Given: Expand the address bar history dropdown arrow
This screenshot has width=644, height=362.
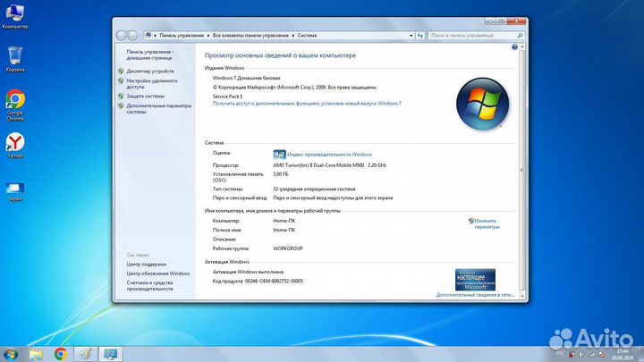Looking at the screenshot, I should click(411, 36).
